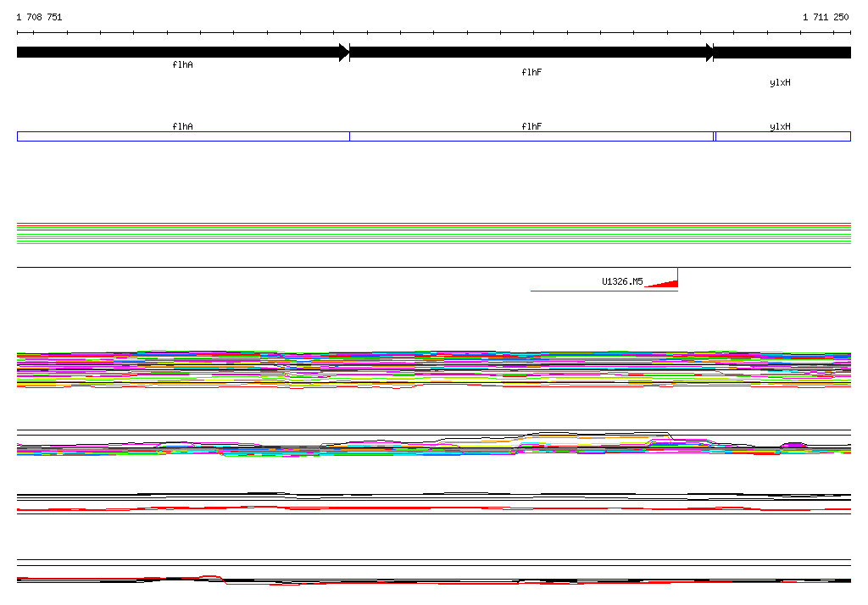Click the dense multicolored expression profile band
Viewport: 868px width, 605px height.
pos(434,369)
